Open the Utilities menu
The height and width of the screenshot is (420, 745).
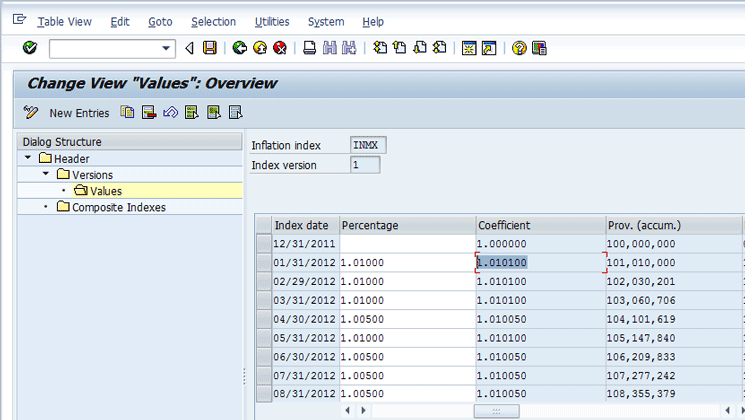click(272, 22)
